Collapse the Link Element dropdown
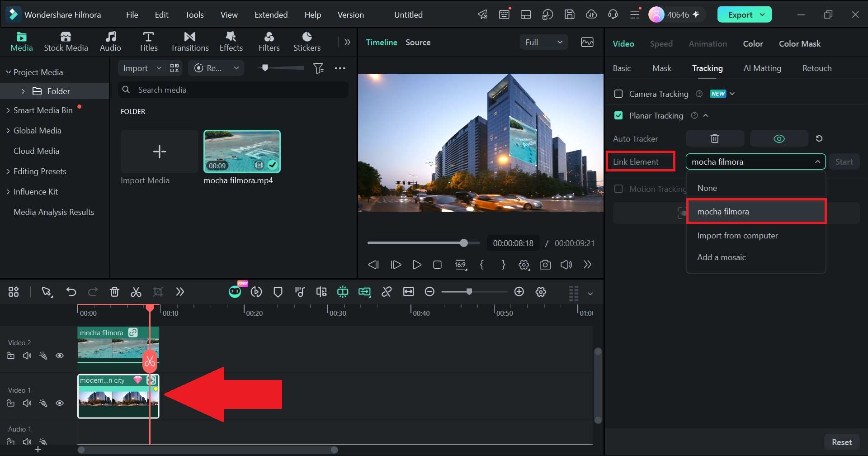 (x=817, y=161)
